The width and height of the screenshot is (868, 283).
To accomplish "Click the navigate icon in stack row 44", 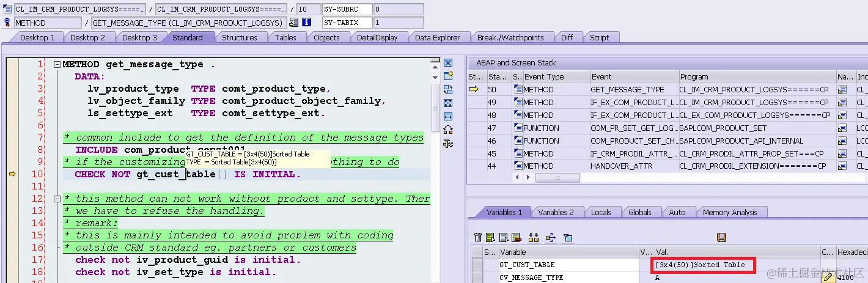I will [842, 166].
